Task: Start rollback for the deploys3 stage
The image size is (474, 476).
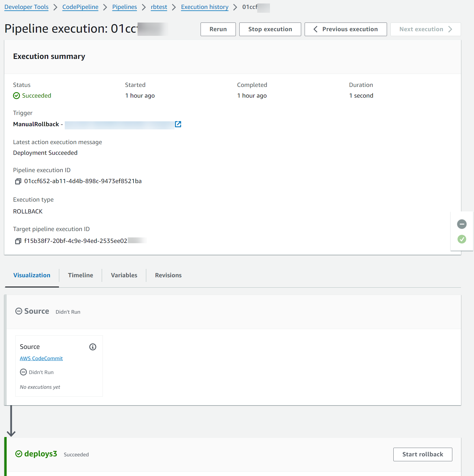Action: click(423, 454)
